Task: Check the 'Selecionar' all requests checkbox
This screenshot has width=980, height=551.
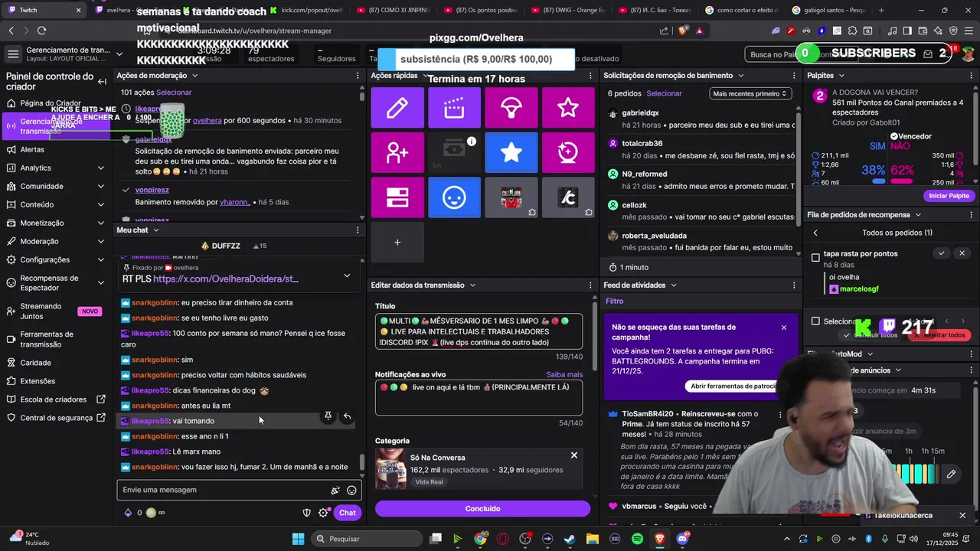Action: [816, 321]
